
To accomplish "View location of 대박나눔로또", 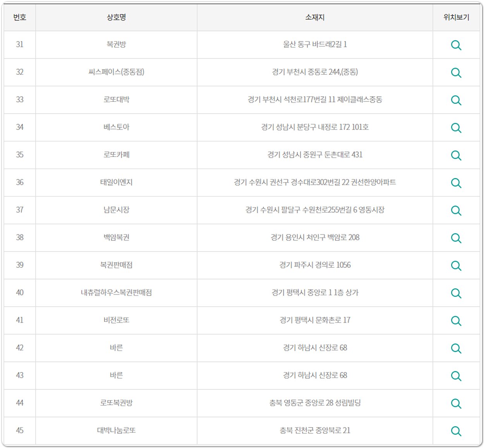I will coord(456,431).
